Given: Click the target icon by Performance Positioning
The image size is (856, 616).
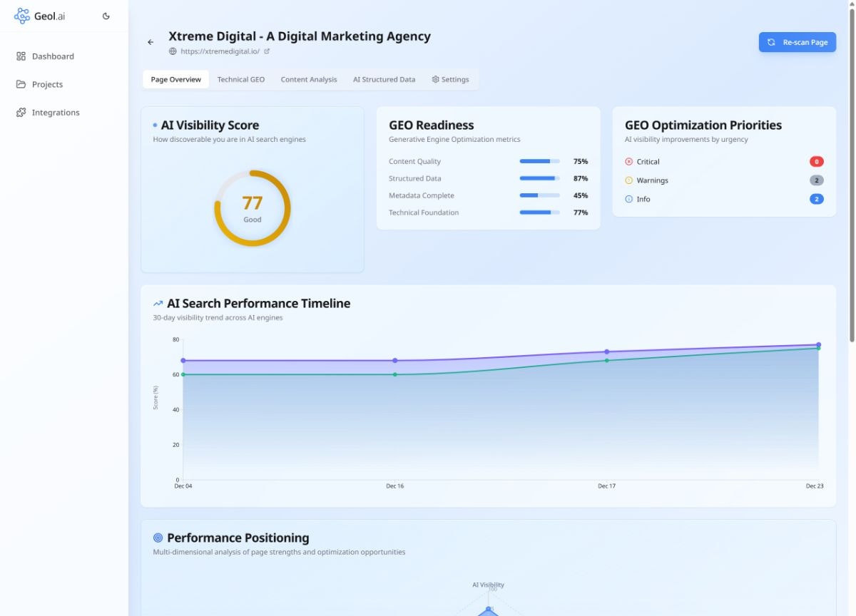Looking at the screenshot, I should click(x=158, y=538).
